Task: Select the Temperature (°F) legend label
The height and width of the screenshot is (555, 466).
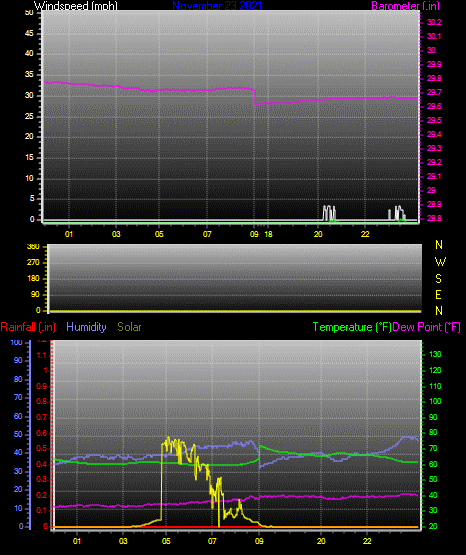Action: (352, 327)
